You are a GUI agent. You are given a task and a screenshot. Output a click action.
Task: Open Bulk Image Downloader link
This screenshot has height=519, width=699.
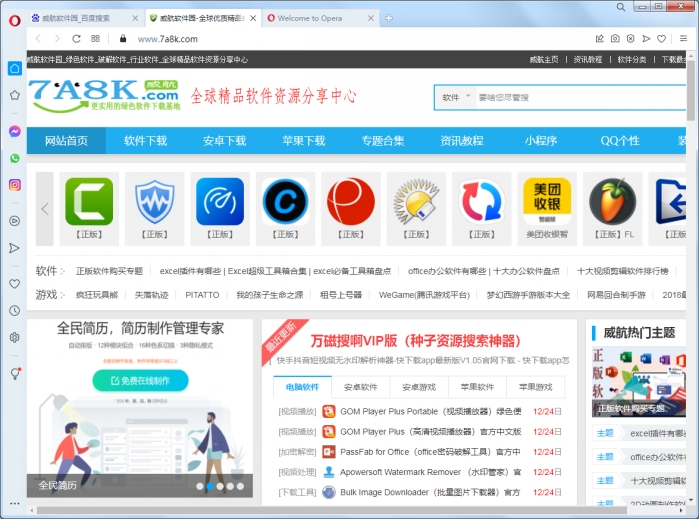tap(430, 492)
